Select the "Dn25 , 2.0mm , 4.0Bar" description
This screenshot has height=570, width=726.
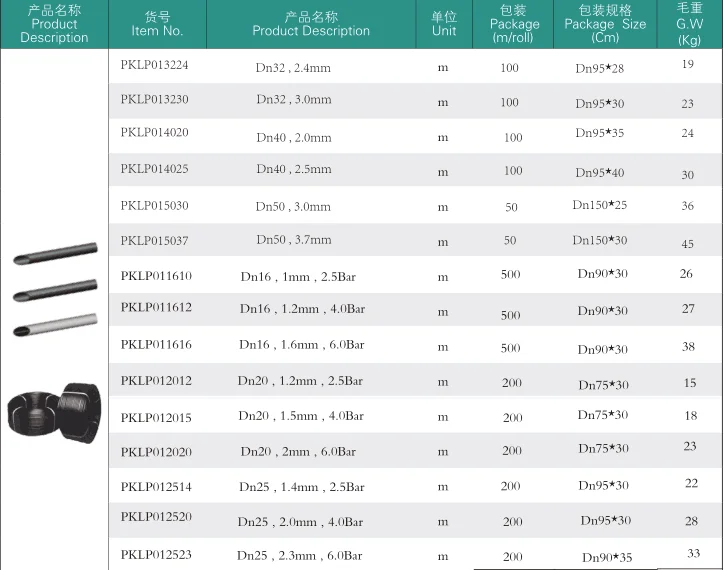tap(300, 521)
